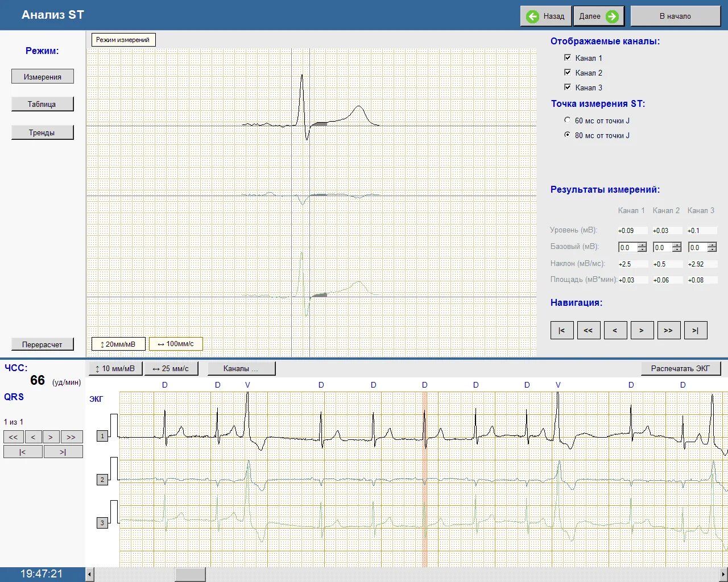The width and height of the screenshot is (728, 582).
Task: Click ECG channel 3 label marker
Action: pos(102,522)
